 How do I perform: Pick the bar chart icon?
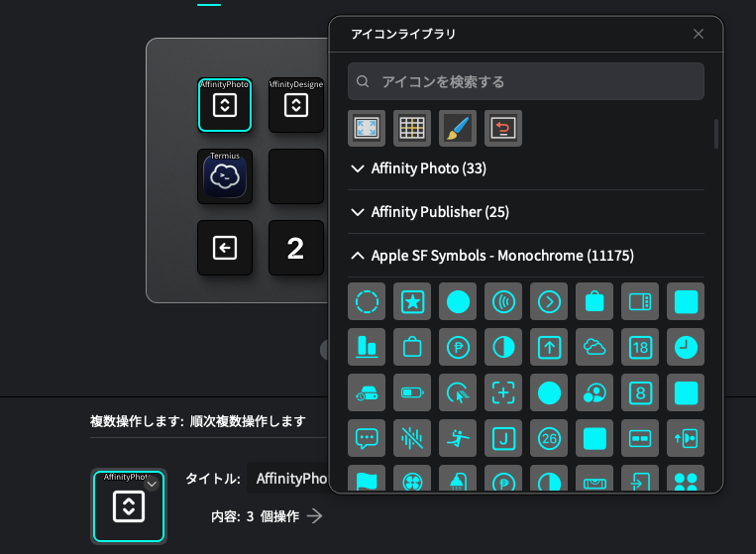coord(367,347)
